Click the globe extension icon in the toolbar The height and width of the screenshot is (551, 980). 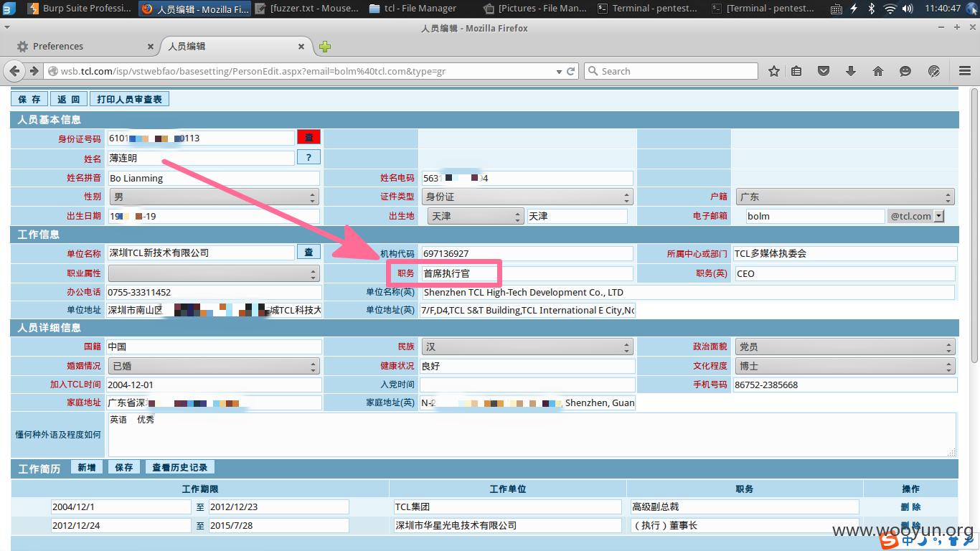(x=934, y=71)
